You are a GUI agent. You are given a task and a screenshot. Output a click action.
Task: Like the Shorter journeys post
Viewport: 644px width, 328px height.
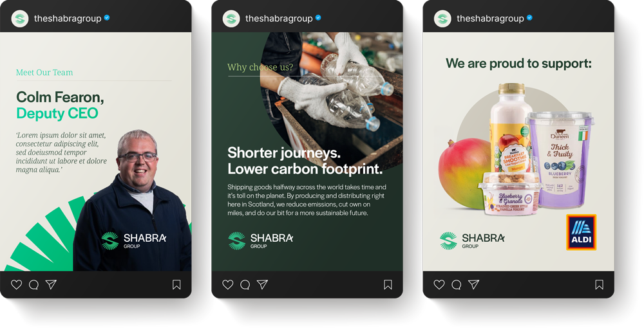tap(227, 284)
